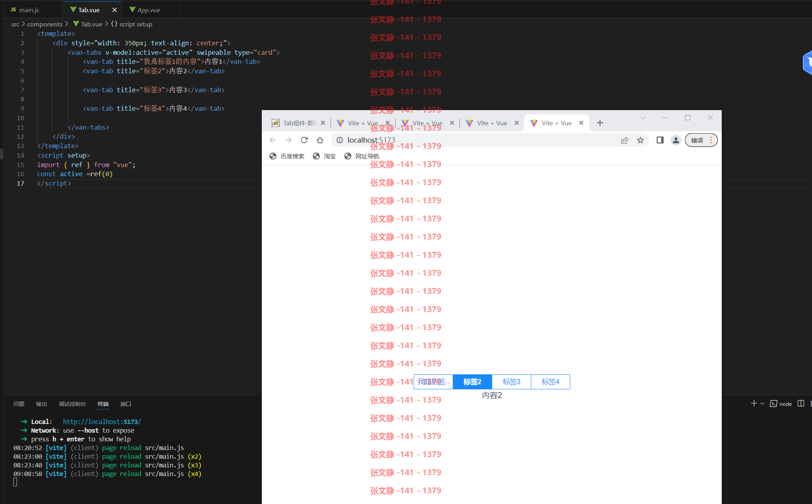
Task: Select the node terminal instance
Action: tap(781, 404)
